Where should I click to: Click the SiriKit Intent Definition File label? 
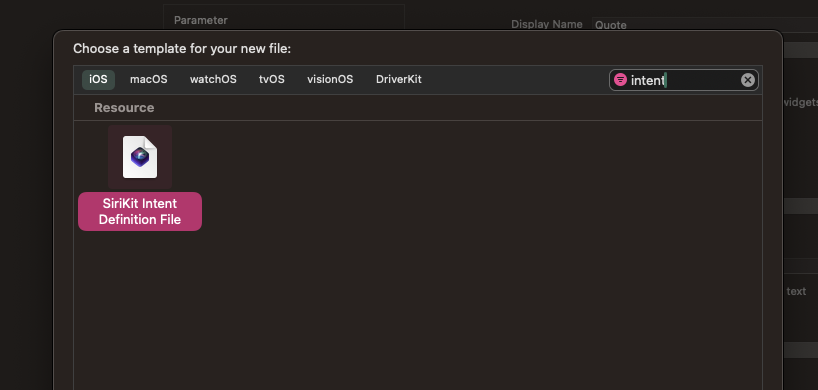(x=140, y=211)
